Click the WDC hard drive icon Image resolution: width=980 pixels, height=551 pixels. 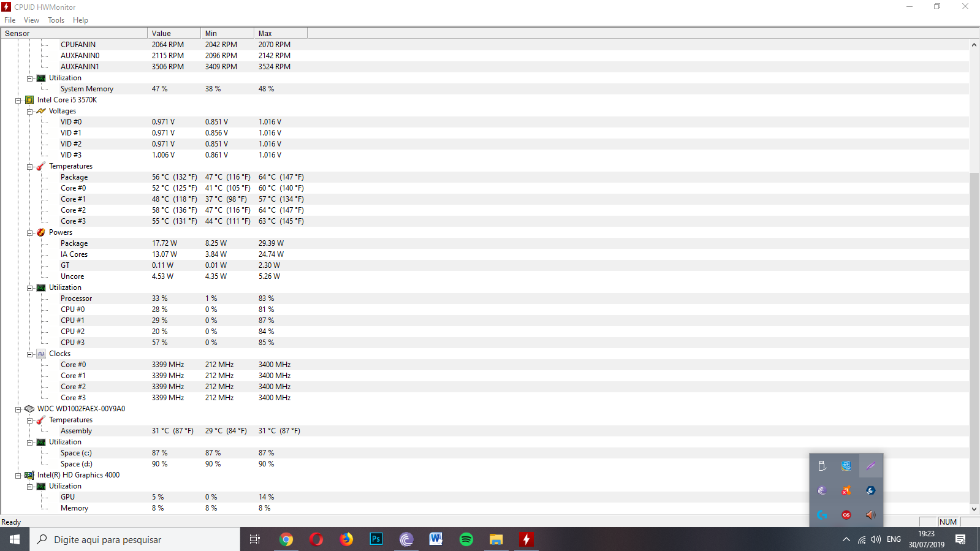pos(29,409)
